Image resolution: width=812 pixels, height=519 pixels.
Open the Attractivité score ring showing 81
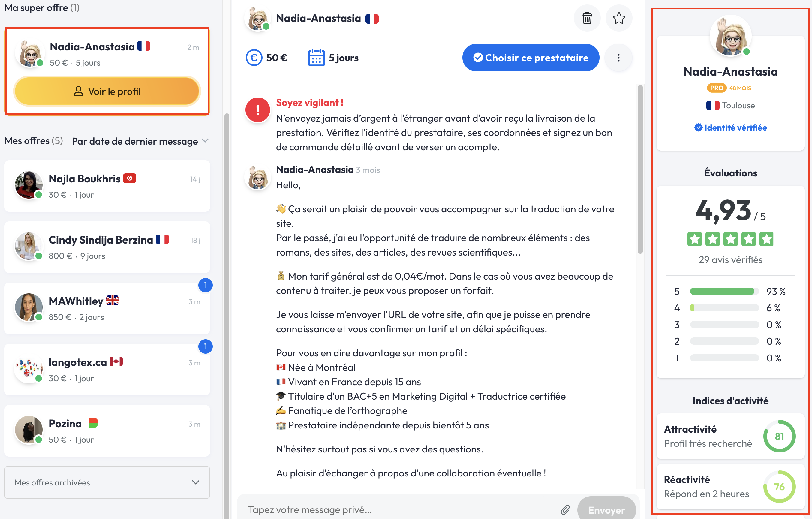pos(779,436)
